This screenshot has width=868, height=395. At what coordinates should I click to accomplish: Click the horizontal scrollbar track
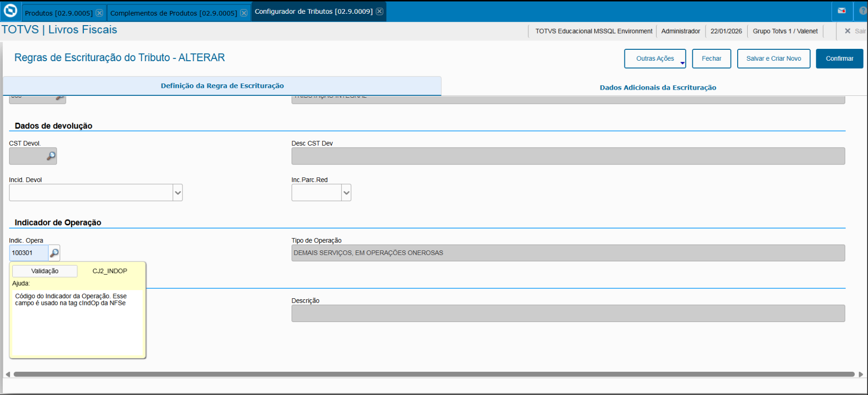pyautogui.click(x=434, y=374)
